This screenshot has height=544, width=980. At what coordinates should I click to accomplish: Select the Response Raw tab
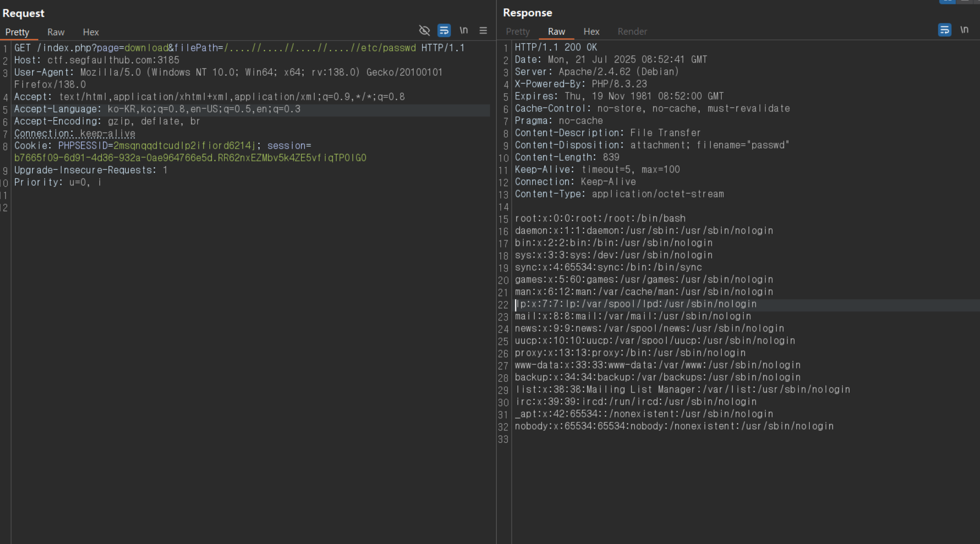[557, 32]
